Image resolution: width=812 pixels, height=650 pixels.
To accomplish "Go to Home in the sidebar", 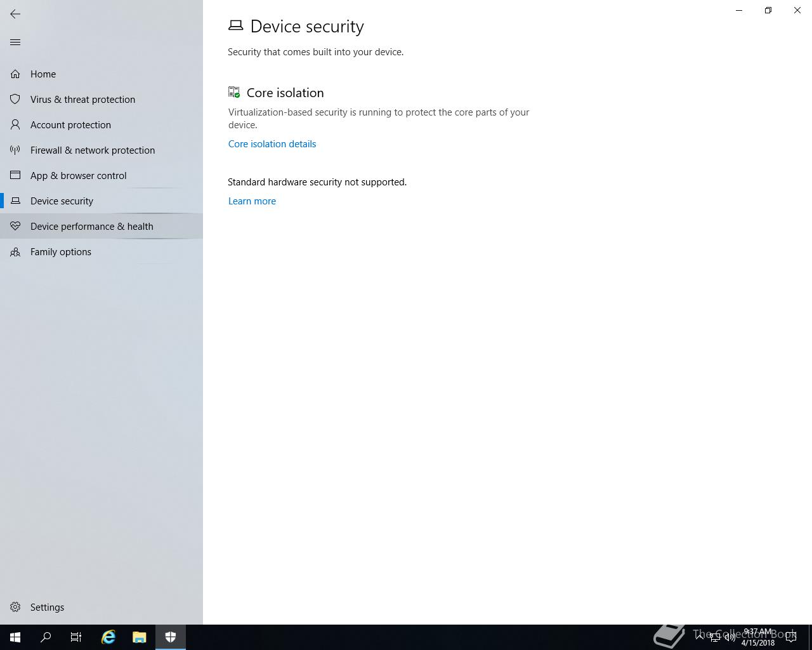I will click(x=101, y=74).
